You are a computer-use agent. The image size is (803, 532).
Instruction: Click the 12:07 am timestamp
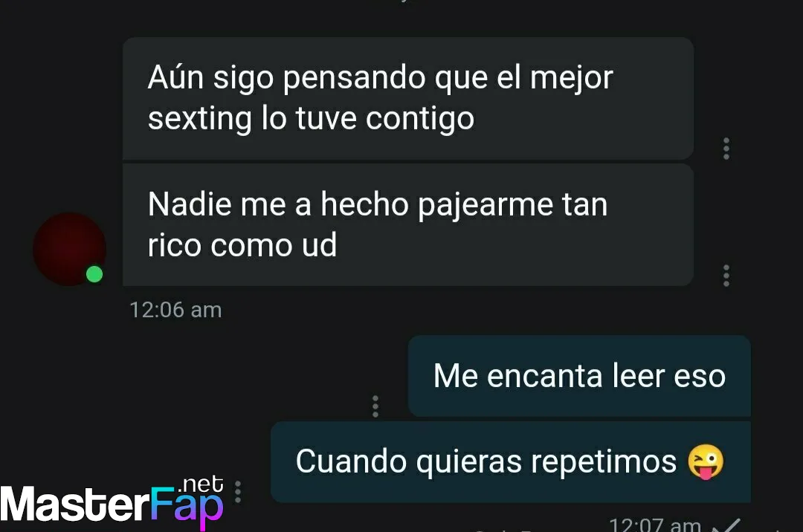[655, 525]
